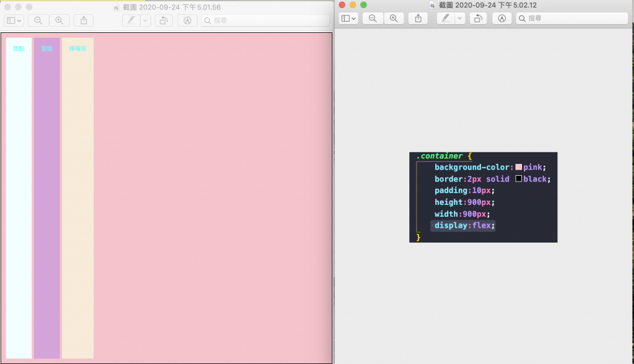
Task: Click right window title '截圖 2020-09-24 下午5.02.12'
Action: (488, 5)
